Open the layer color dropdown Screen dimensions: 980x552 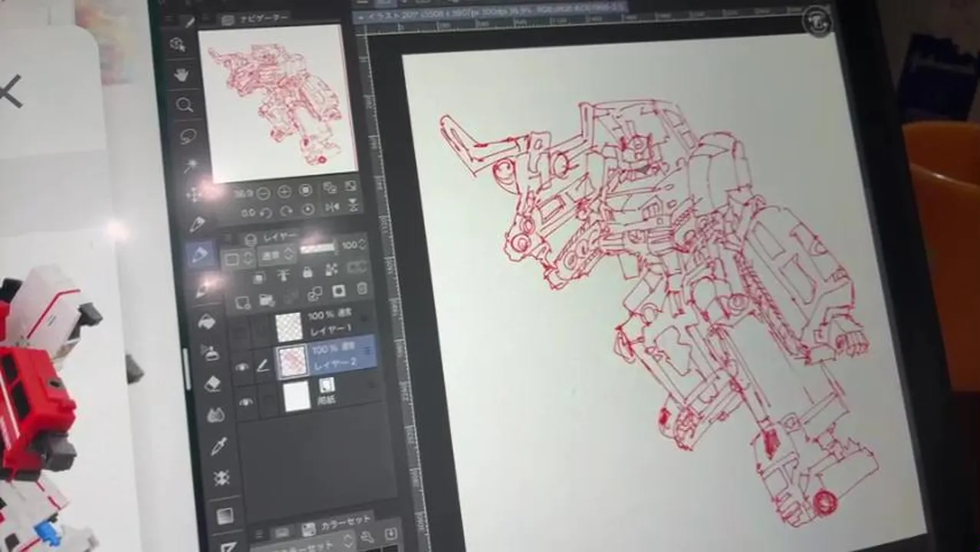238,259
